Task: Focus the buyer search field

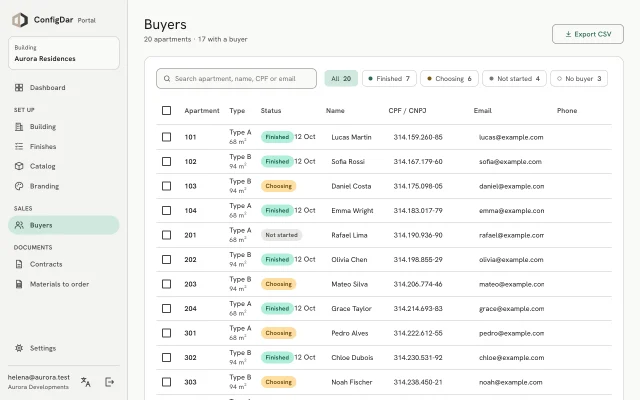Action: point(236,78)
